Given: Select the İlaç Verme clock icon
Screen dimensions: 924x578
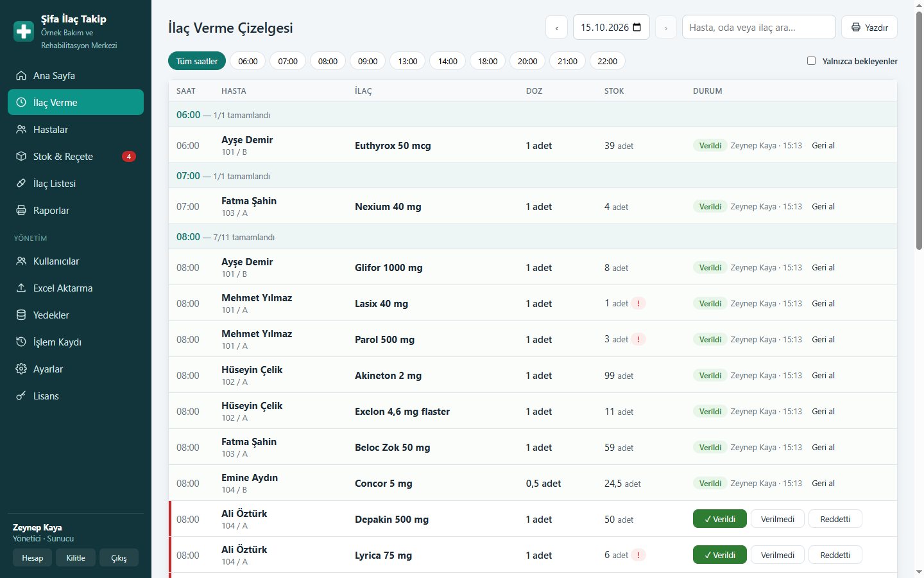Looking at the screenshot, I should (x=21, y=103).
